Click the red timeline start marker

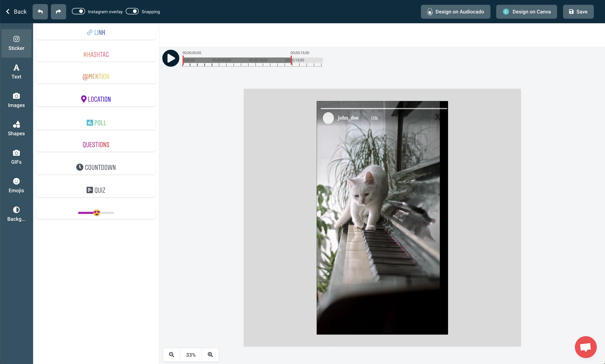tap(183, 60)
